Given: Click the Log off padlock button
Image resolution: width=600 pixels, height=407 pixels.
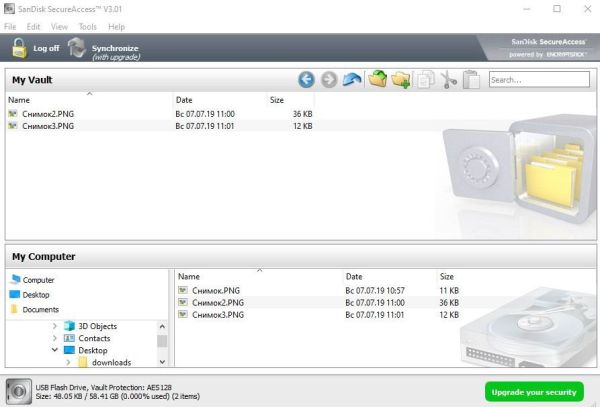Looking at the screenshot, I should pyautogui.click(x=35, y=48).
